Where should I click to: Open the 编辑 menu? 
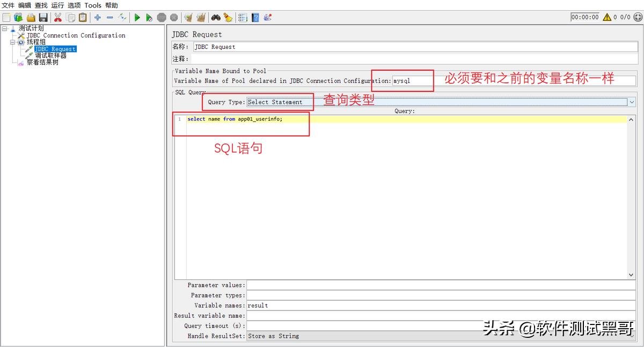tap(25, 5)
